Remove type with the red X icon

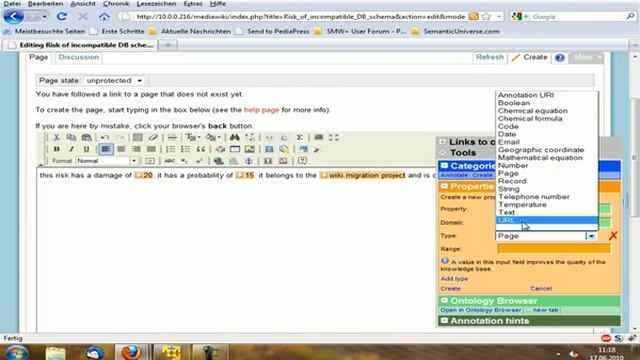pos(613,236)
